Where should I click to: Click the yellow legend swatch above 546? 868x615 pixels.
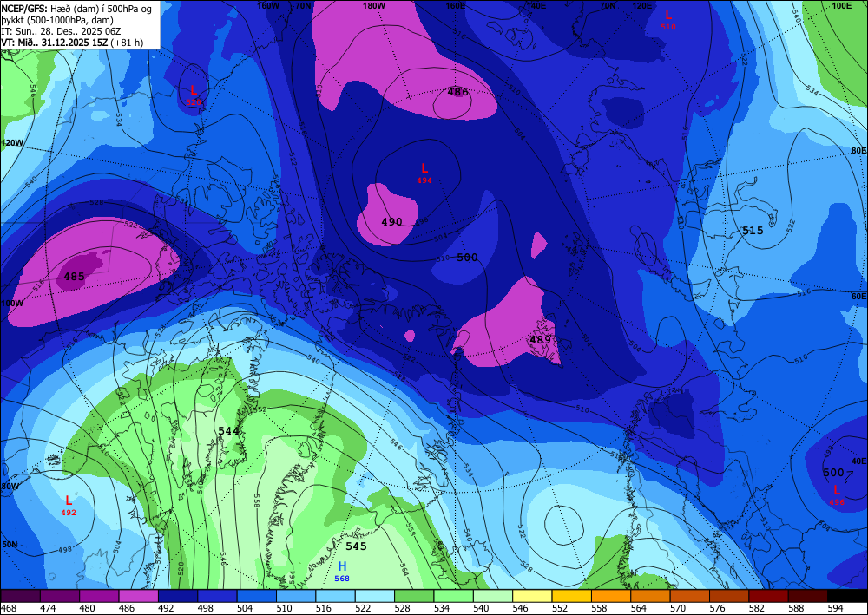click(532, 596)
